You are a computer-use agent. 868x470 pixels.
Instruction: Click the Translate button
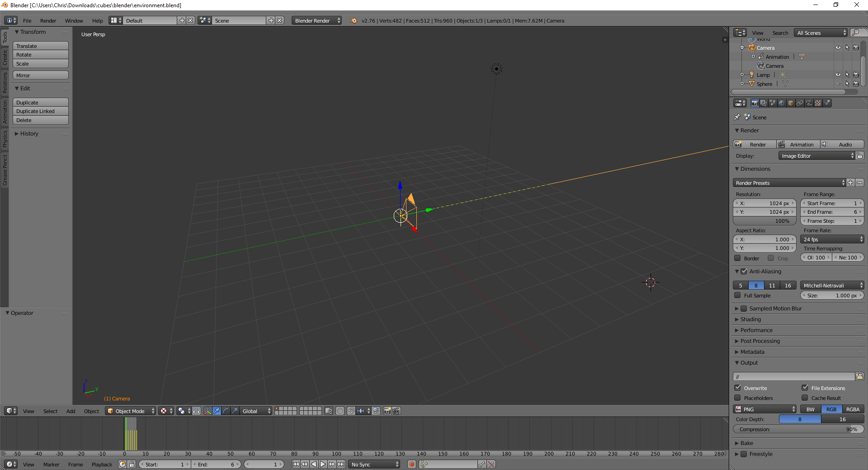pos(41,46)
